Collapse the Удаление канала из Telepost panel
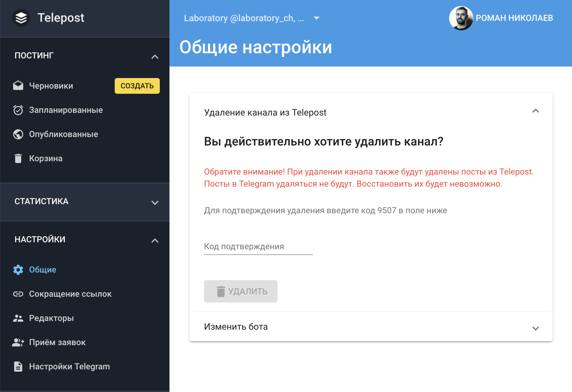Viewport: 572px width, 392px height. [x=536, y=111]
